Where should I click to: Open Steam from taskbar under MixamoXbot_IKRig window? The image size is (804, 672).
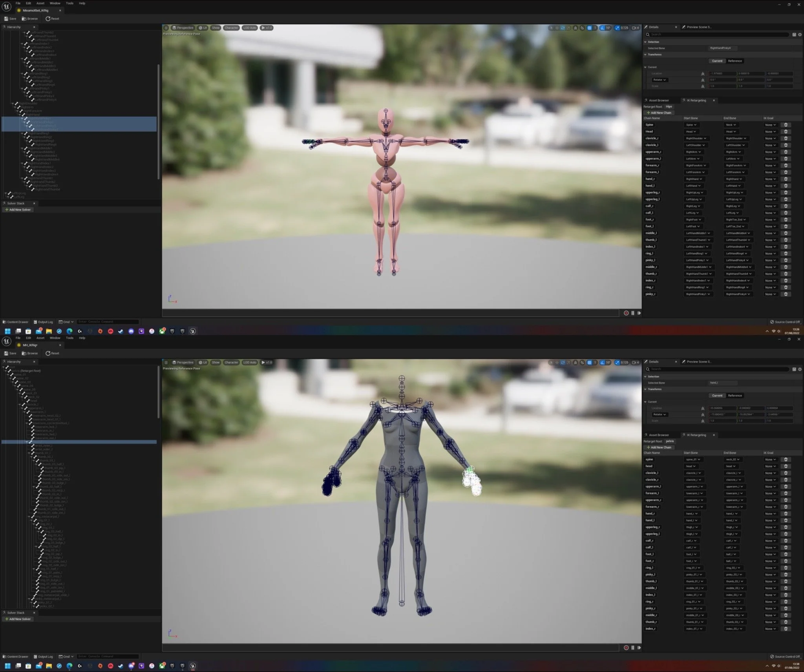click(x=121, y=331)
